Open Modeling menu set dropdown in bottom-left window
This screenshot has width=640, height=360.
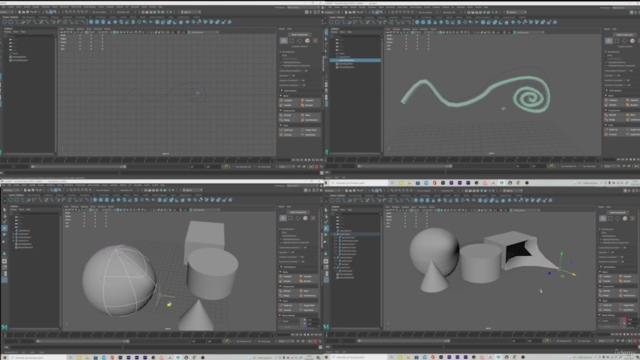pyautogui.click(x=11, y=190)
